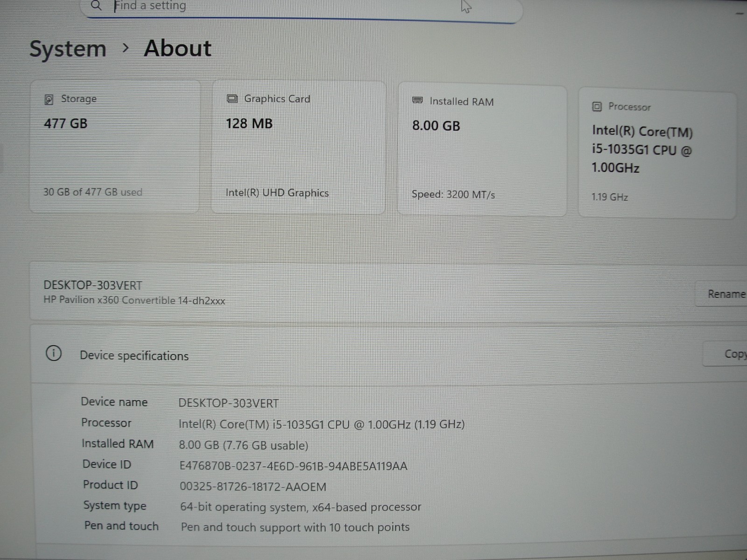Click the DESKTOP-303VERT PC name heading
The height and width of the screenshot is (560, 747).
93,285
